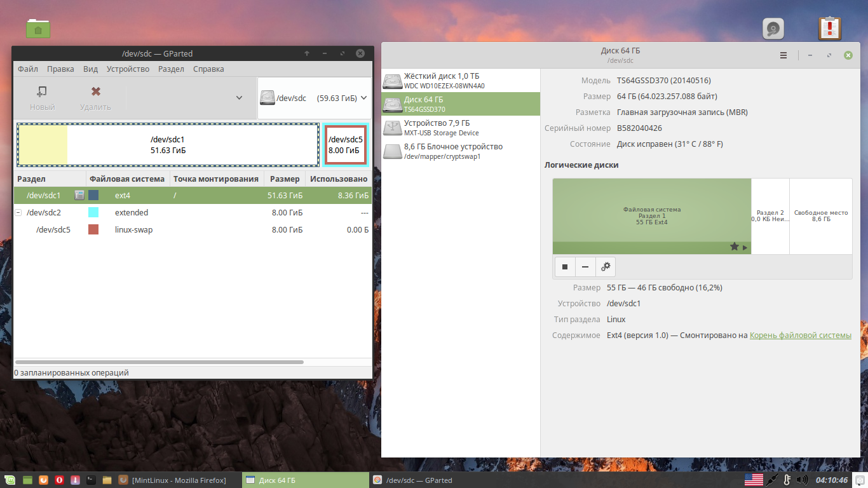Select the /dev/sdc5 linux-swap row
This screenshot has height=488, width=868.
[191, 229]
